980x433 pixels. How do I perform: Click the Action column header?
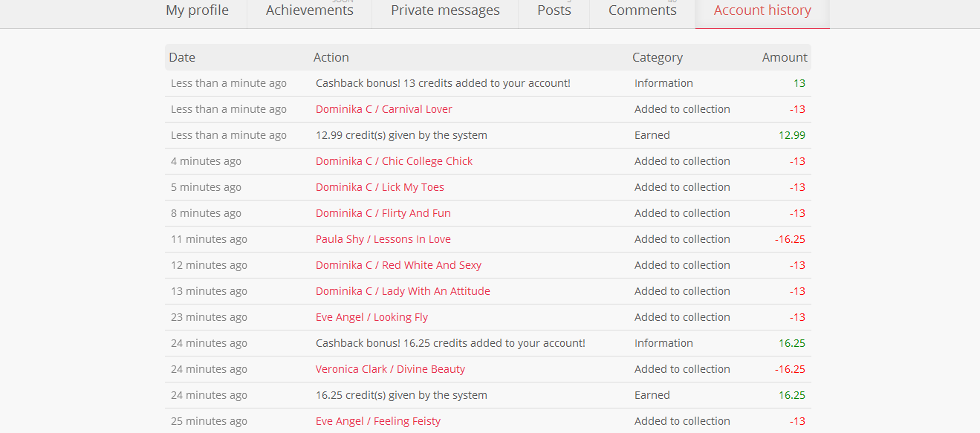[x=331, y=57]
